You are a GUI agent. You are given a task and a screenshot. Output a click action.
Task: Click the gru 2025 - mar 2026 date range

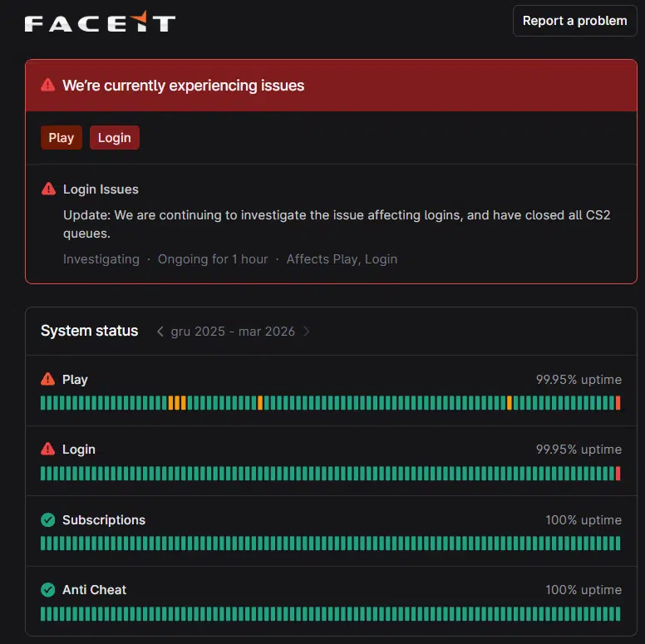[233, 331]
